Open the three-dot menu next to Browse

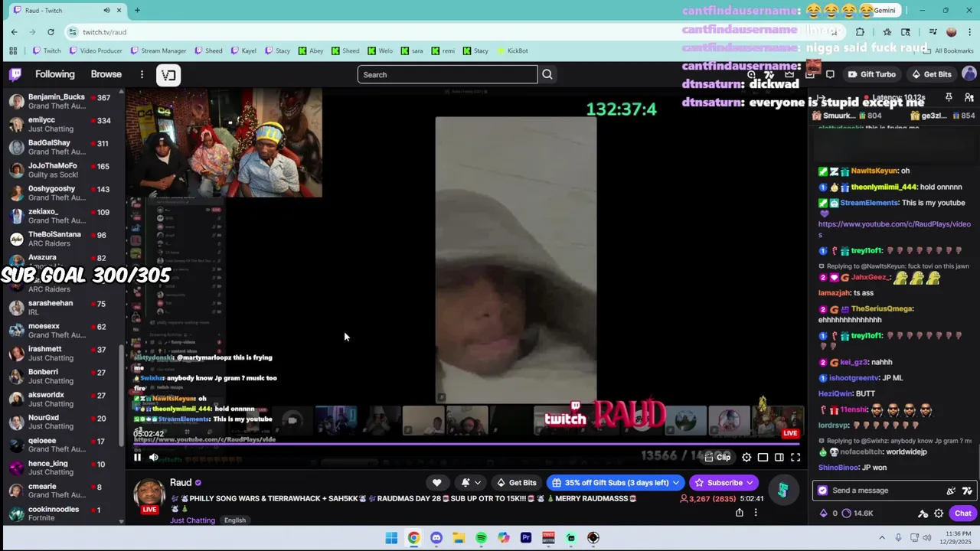pyautogui.click(x=142, y=74)
